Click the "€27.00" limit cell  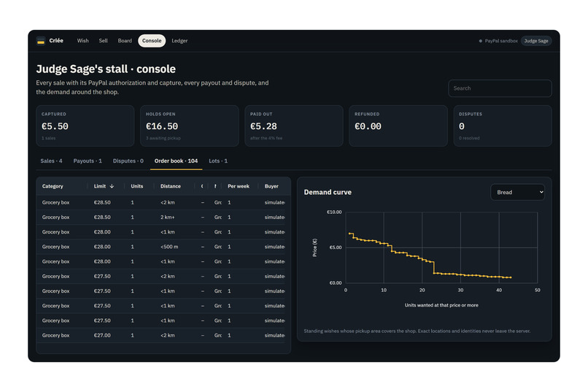(102, 335)
